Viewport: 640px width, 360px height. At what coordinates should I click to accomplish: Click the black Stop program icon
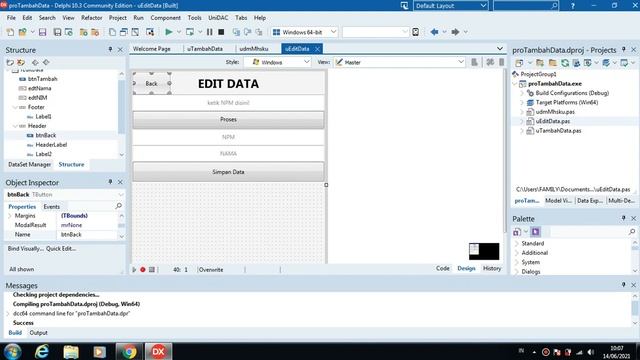point(221,32)
